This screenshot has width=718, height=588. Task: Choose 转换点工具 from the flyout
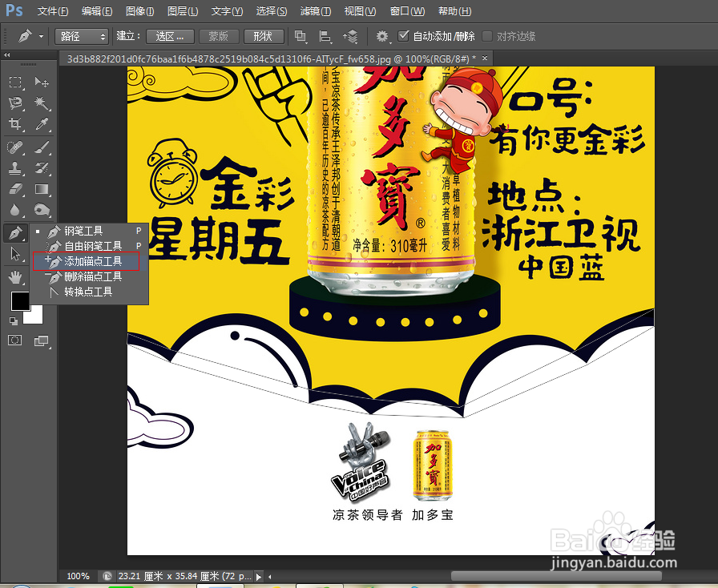pyautogui.click(x=89, y=292)
